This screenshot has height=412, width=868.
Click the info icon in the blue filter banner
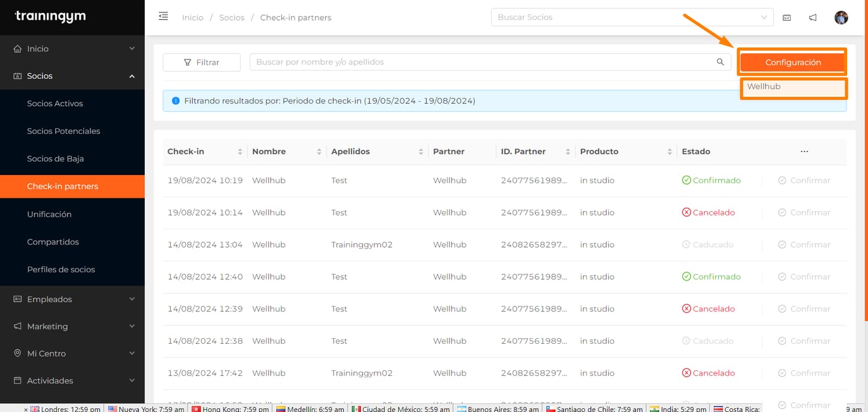point(175,100)
